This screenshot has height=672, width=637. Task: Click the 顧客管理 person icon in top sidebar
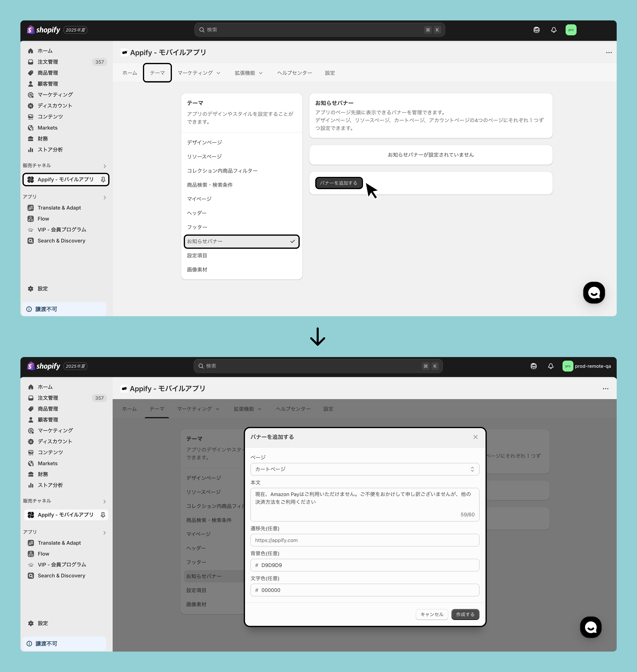31,84
